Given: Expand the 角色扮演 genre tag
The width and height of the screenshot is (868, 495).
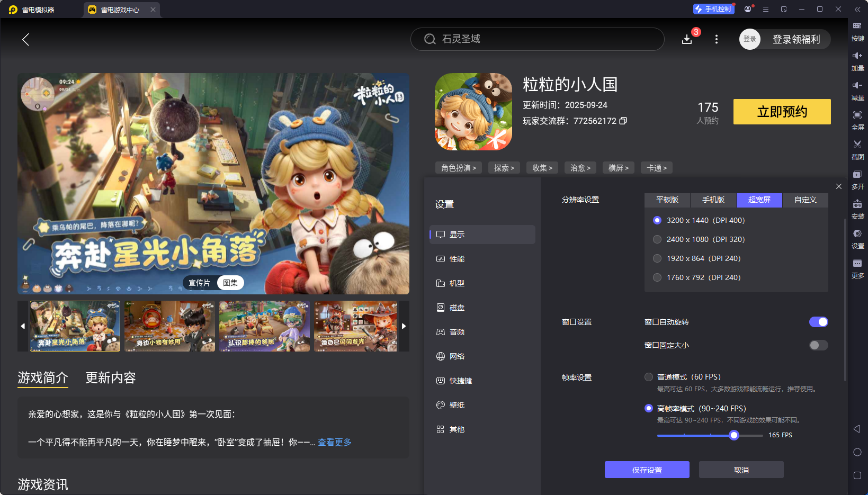Looking at the screenshot, I should tap(458, 167).
